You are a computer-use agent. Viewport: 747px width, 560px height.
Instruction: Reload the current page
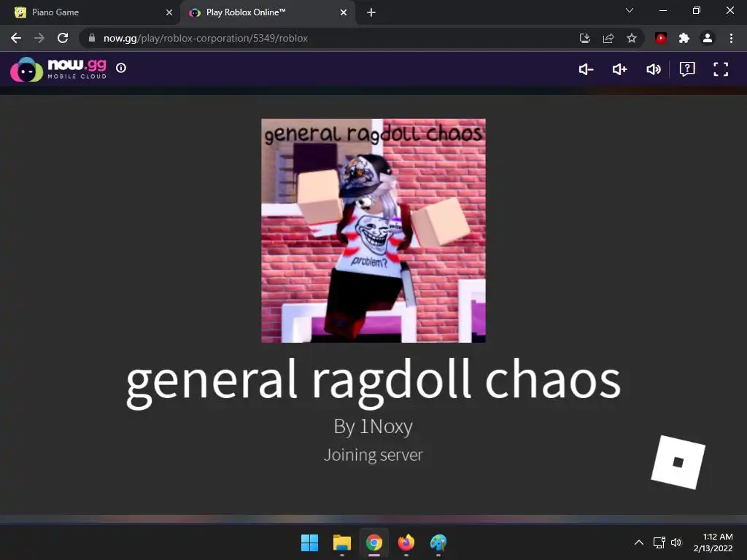point(63,38)
